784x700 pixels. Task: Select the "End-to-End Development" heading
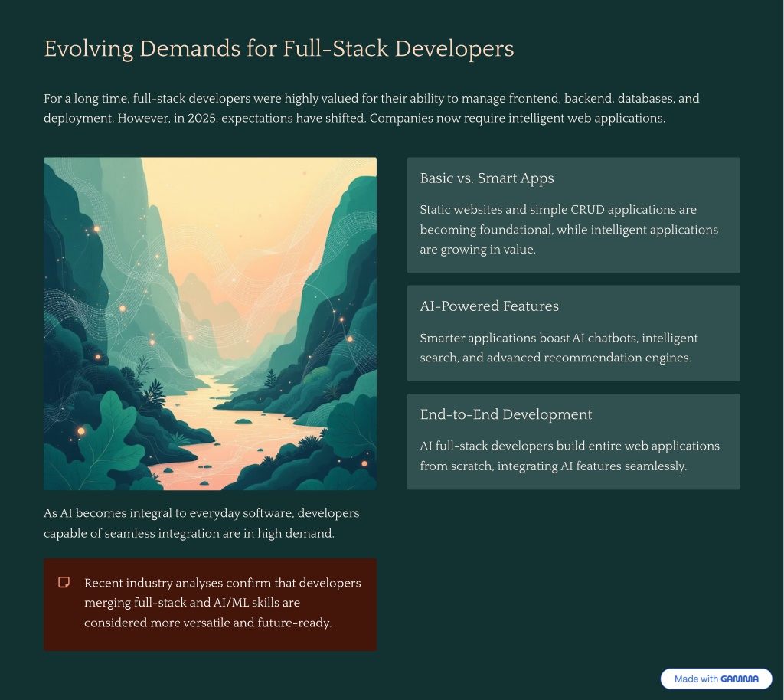506,414
